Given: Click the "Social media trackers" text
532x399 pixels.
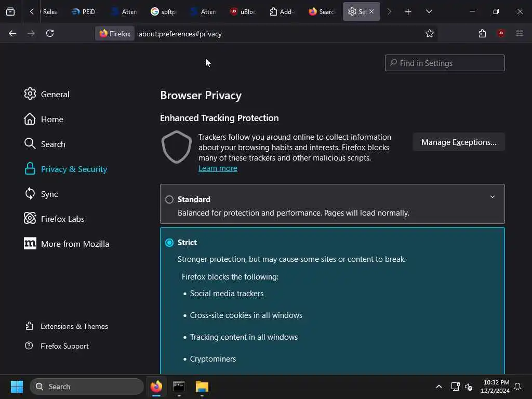Looking at the screenshot, I should 227,294.
